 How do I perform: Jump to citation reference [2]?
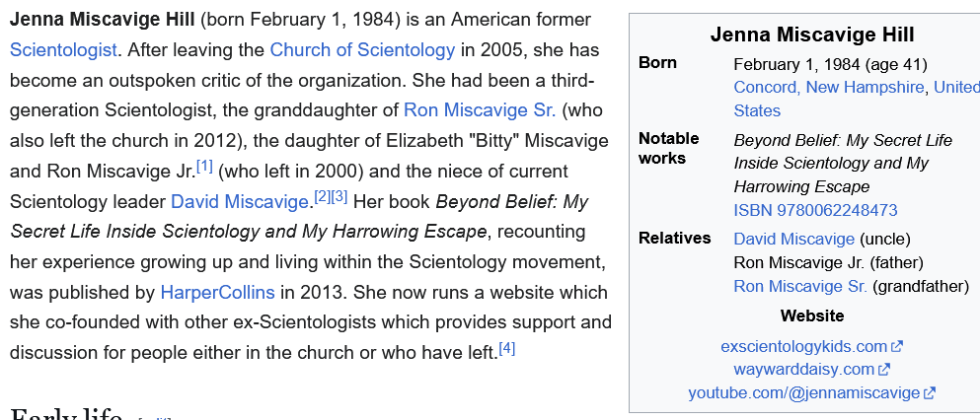(322, 197)
